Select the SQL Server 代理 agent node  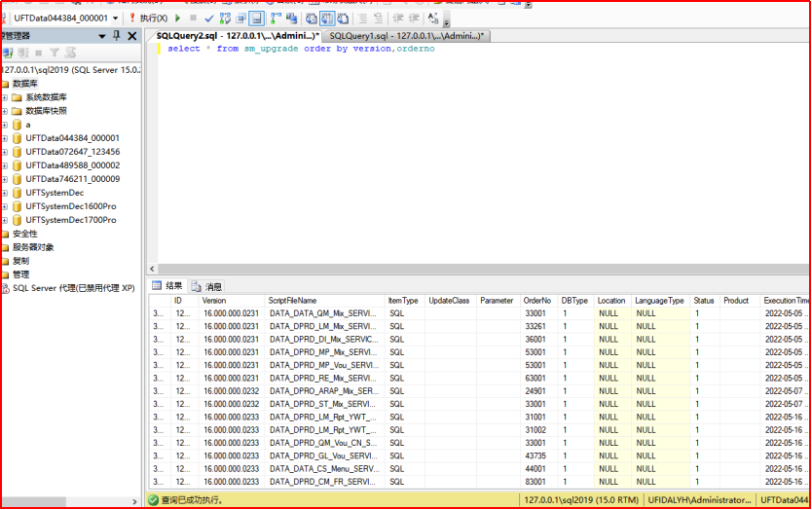click(73, 288)
